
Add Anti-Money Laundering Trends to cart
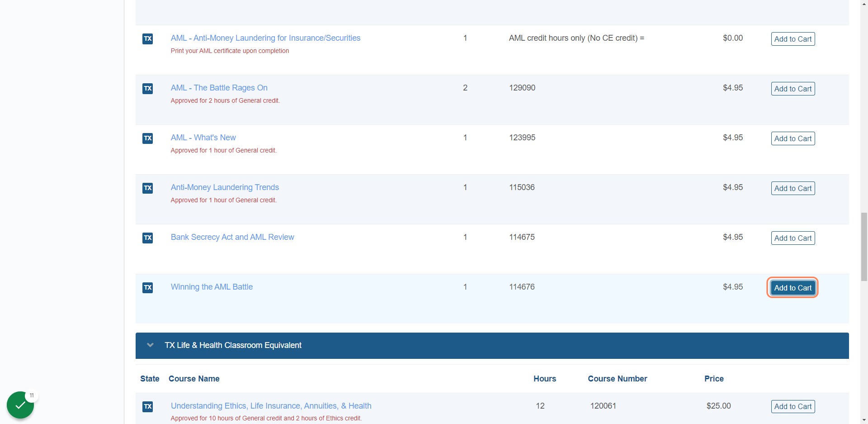pyautogui.click(x=793, y=188)
